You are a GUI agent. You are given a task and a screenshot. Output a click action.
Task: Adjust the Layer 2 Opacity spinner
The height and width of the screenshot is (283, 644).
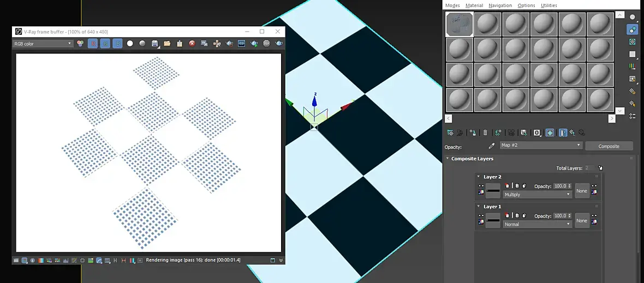pos(570,186)
